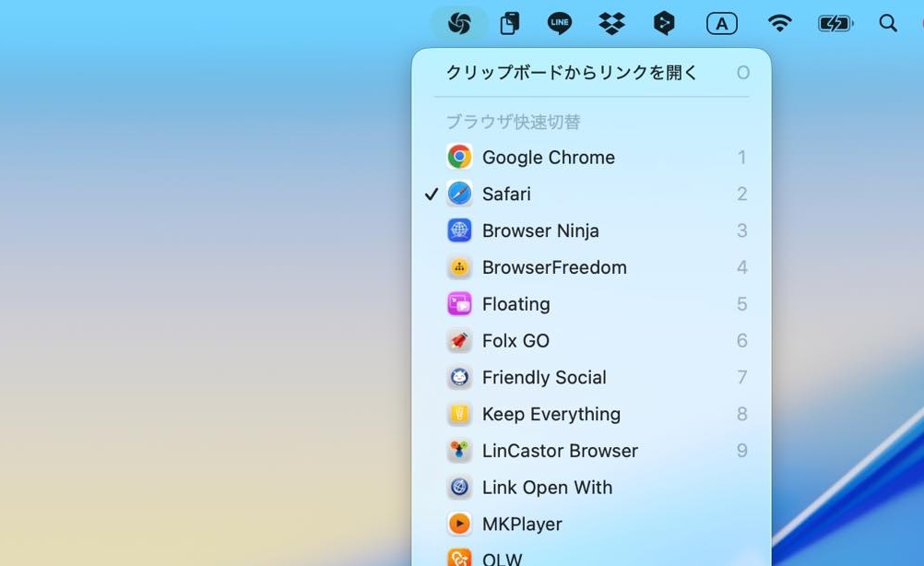Click the Keep Everything menu item
This screenshot has width=924, height=566.
click(x=551, y=414)
